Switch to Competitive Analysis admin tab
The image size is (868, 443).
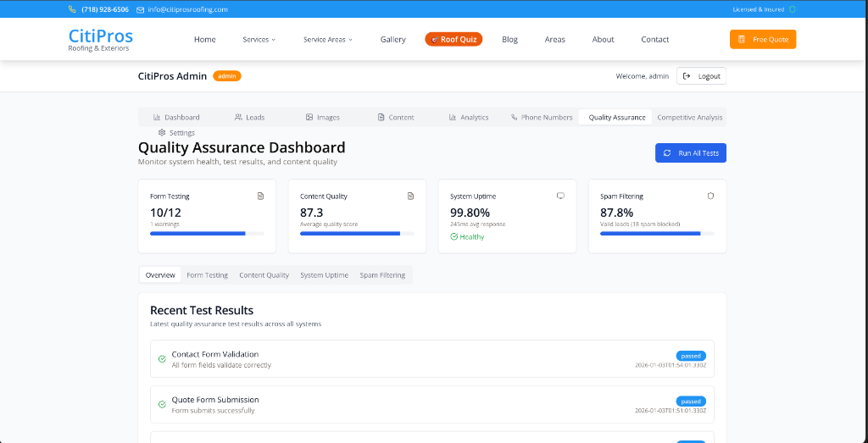[x=689, y=117]
